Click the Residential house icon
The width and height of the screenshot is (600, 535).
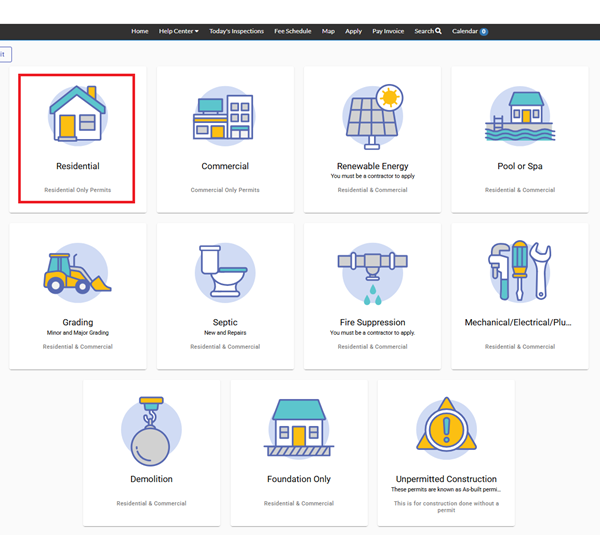[77, 115]
